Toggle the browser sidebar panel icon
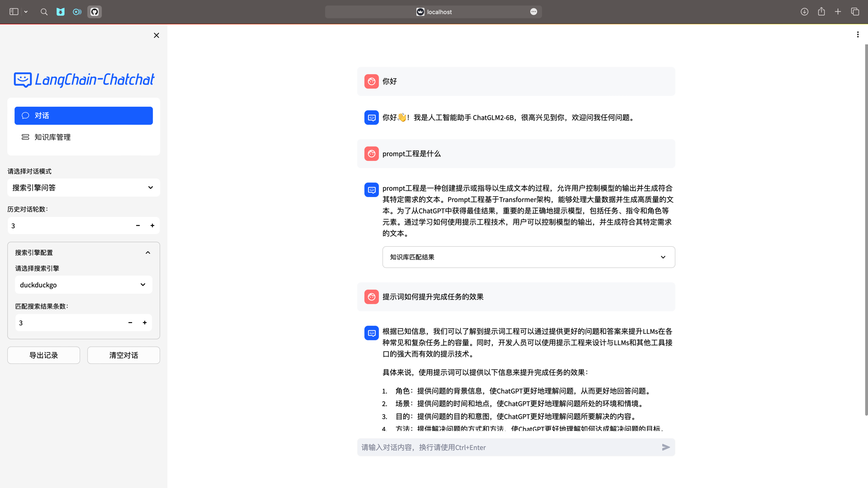 point(14,12)
